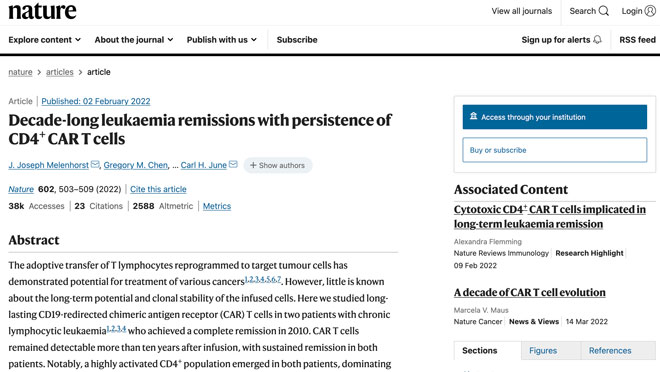This screenshot has width=660, height=372.
Task: Expand the Explore content menu
Action: [x=45, y=40]
